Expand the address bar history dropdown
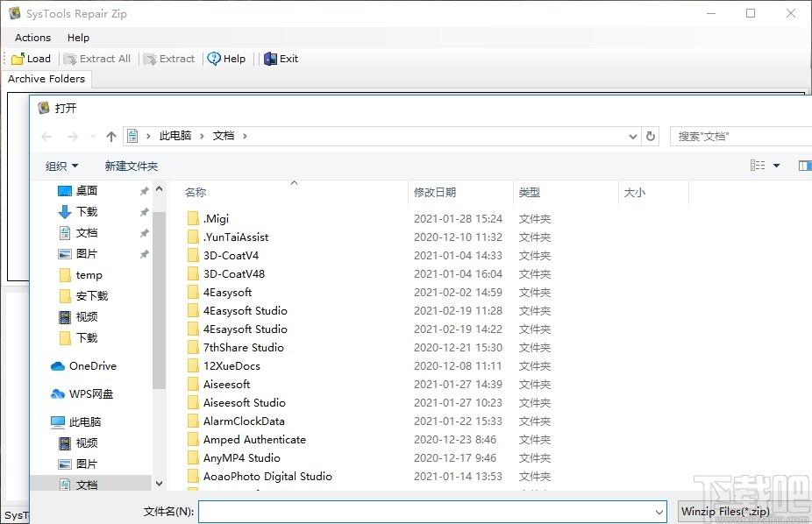Viewport: 812px width, 524px height. (x=633, y=137)
